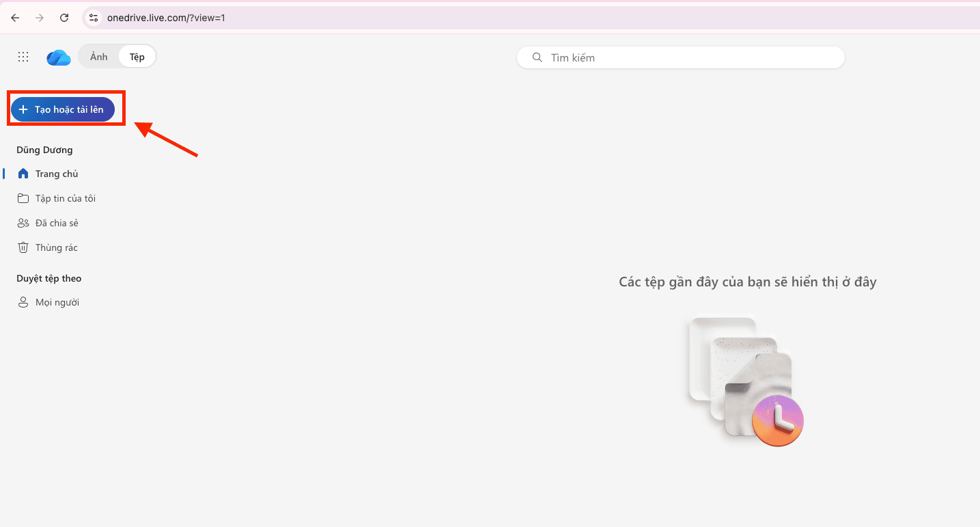
Task: Click the back navigation arrow
Action: point(14,17)
